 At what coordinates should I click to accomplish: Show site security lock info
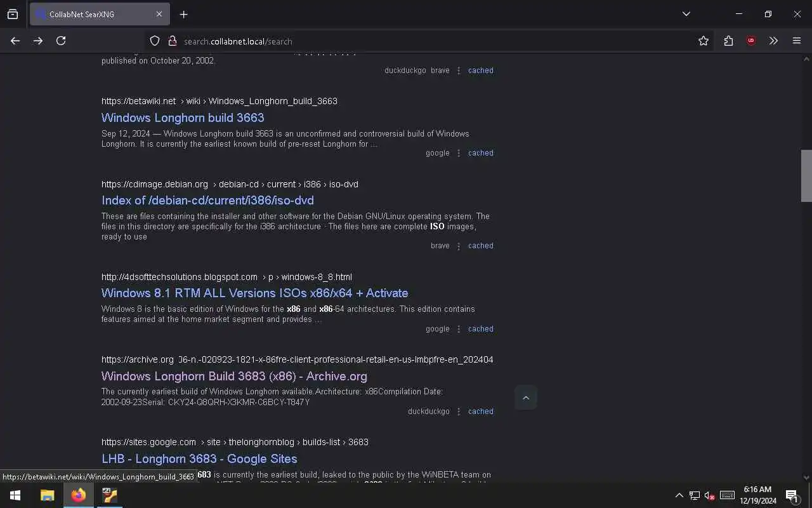click(172, 41)
